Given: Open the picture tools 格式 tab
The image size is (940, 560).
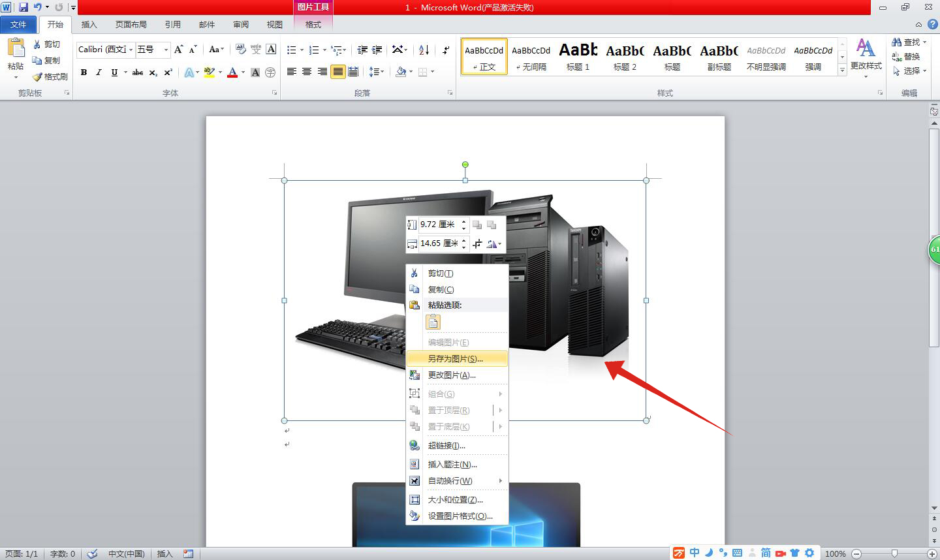Looking at the screenshot, I should point(313,25).
